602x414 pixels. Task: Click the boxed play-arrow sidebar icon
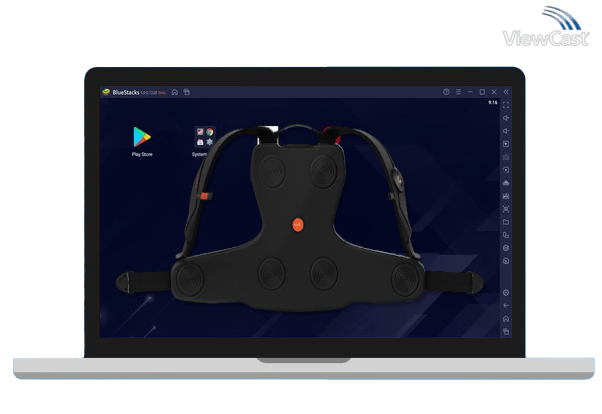click(506, 144)
